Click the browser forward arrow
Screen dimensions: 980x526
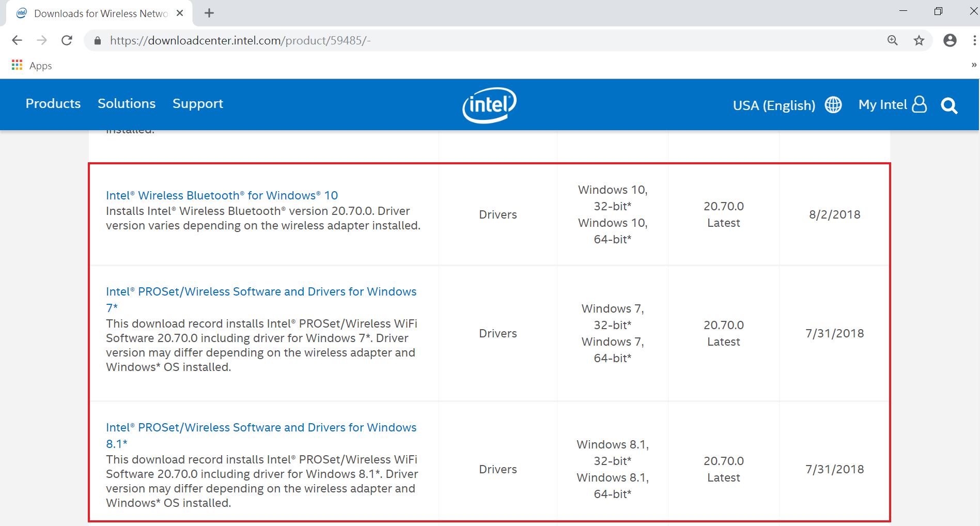(42, 40)
